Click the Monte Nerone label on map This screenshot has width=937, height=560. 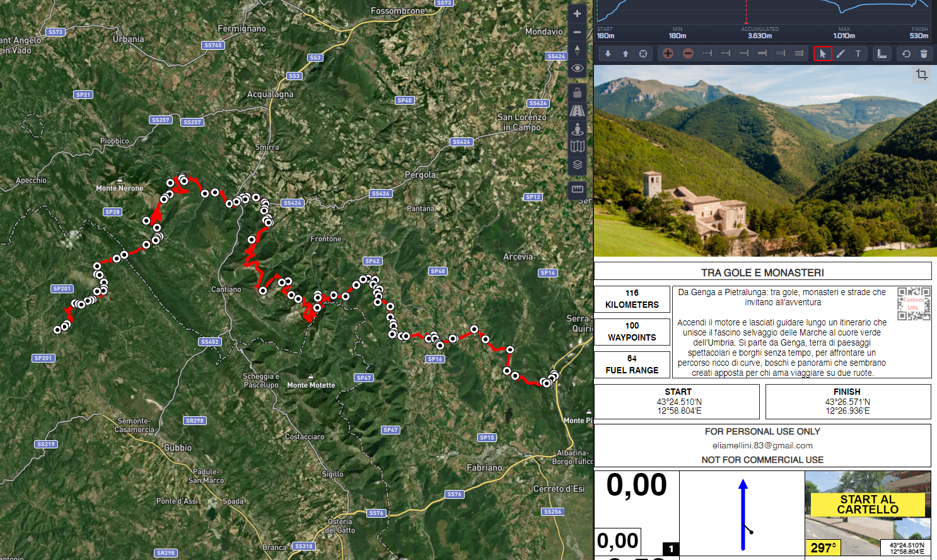point(120,188)
